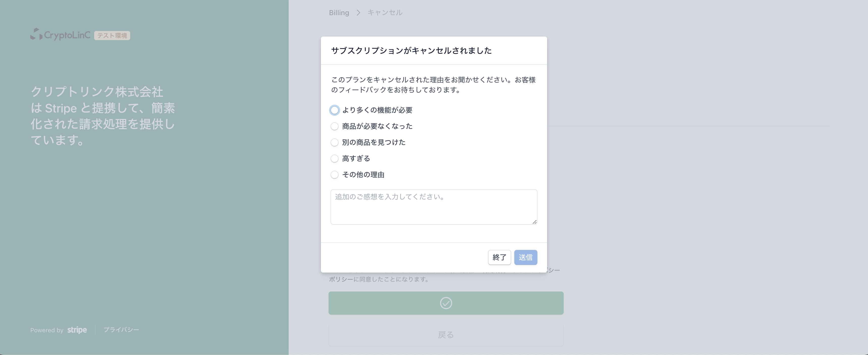The width and height of the screenshot is (868, 355).
Task: Click the Billing breadcrumb link
Action: click(339, 12)
